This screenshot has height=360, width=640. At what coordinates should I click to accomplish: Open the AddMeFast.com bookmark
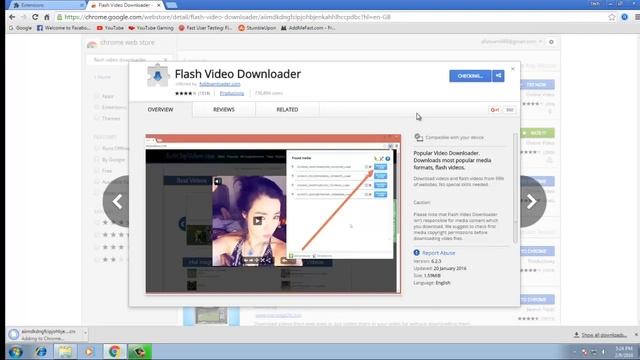pyautogui.click(x=308, y=28)
